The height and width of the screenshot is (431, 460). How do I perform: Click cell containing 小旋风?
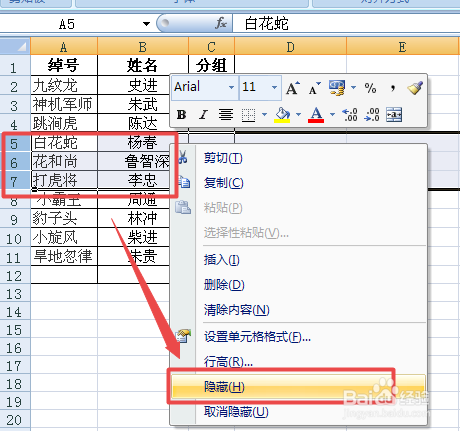click(64, 237)
